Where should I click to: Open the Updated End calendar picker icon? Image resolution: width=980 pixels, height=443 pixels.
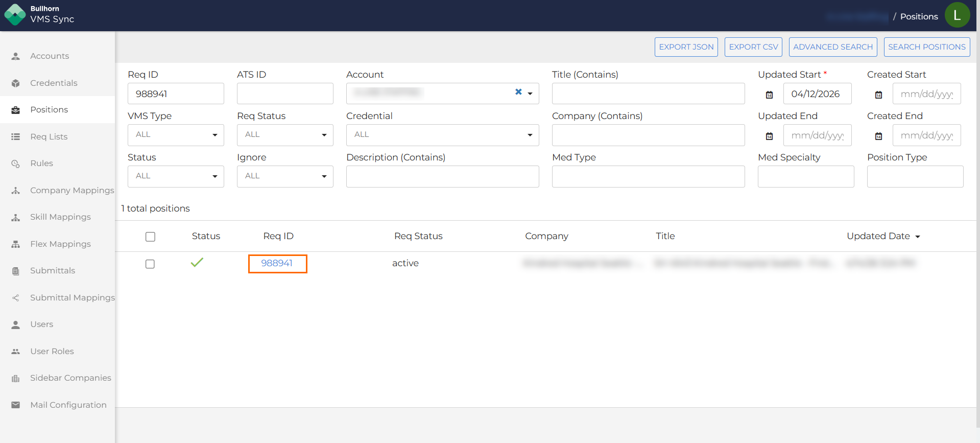click(x=769, y=136)
